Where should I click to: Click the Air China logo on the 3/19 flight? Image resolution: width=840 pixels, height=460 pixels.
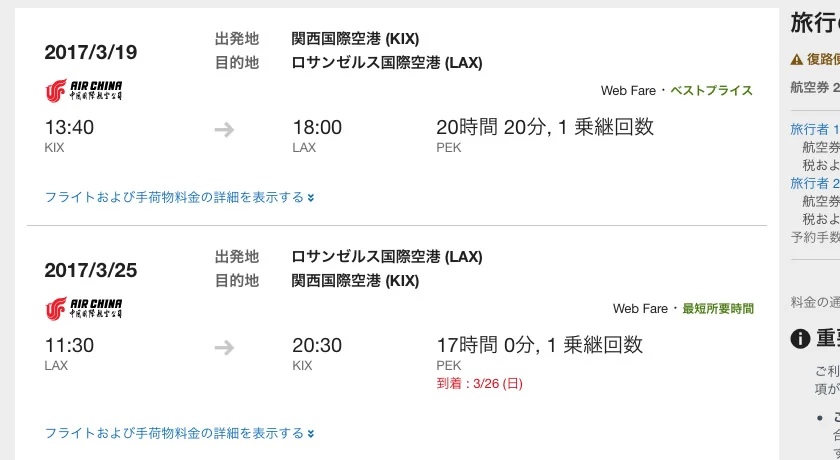(x=84, y=91)
